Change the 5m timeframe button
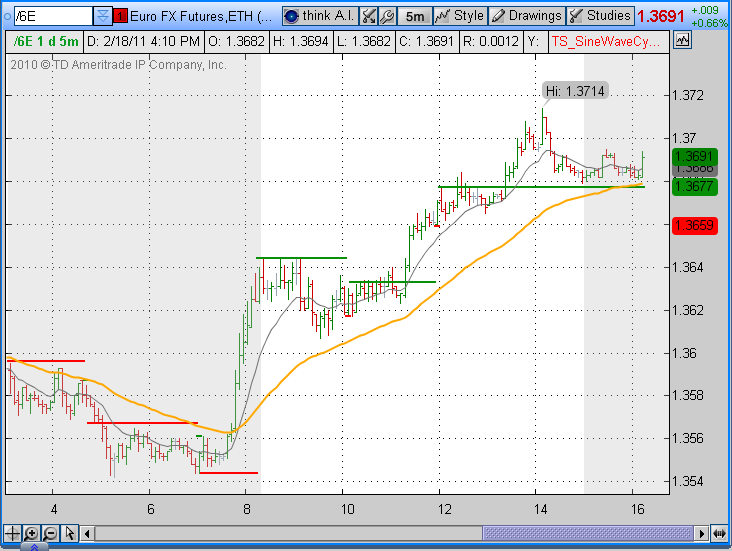 (415, 16)
